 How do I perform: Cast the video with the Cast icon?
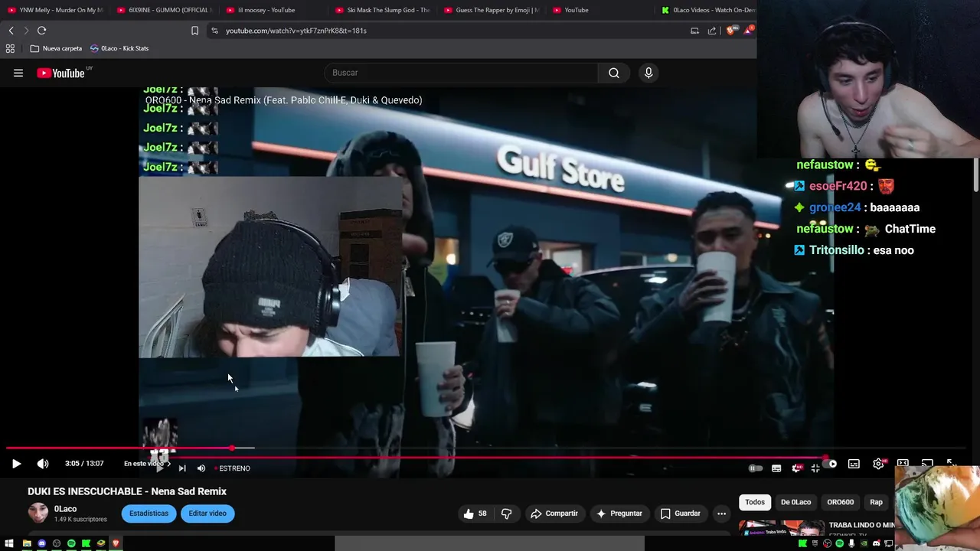point(927,464)
